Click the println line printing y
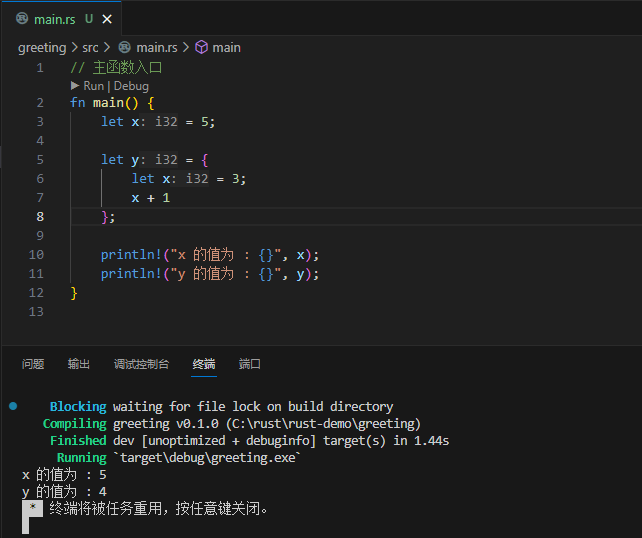This screenshot has width=642, height=538. tap(210, 274)
